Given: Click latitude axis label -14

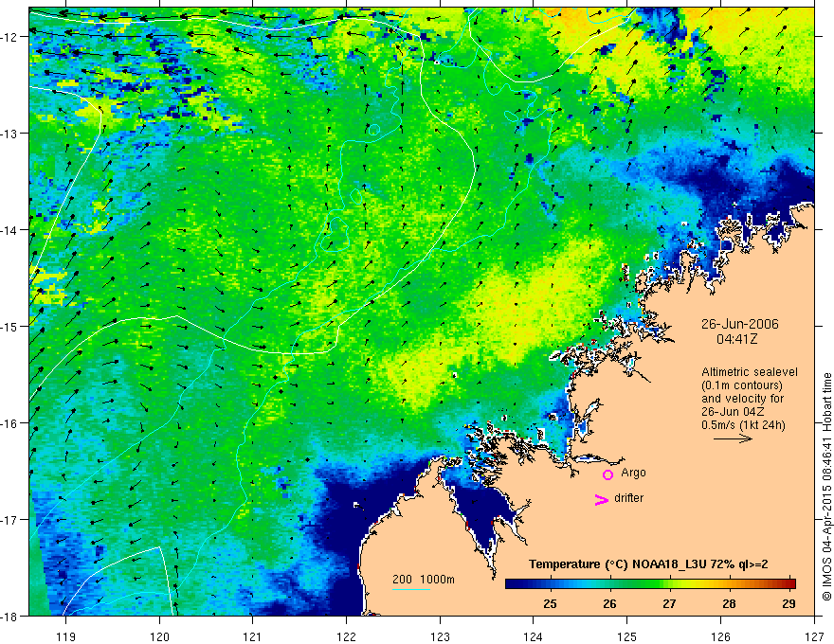Looking at the screenshot, I should coord(10,230).
